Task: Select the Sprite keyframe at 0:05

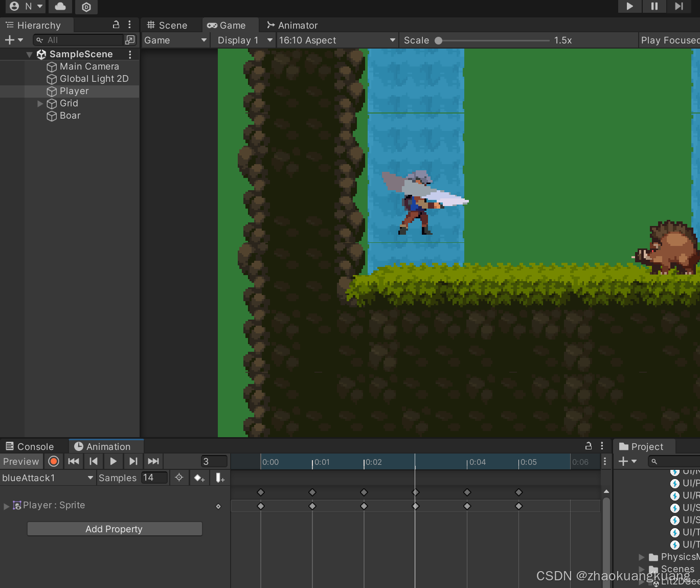Action: [x=518, y=506]
